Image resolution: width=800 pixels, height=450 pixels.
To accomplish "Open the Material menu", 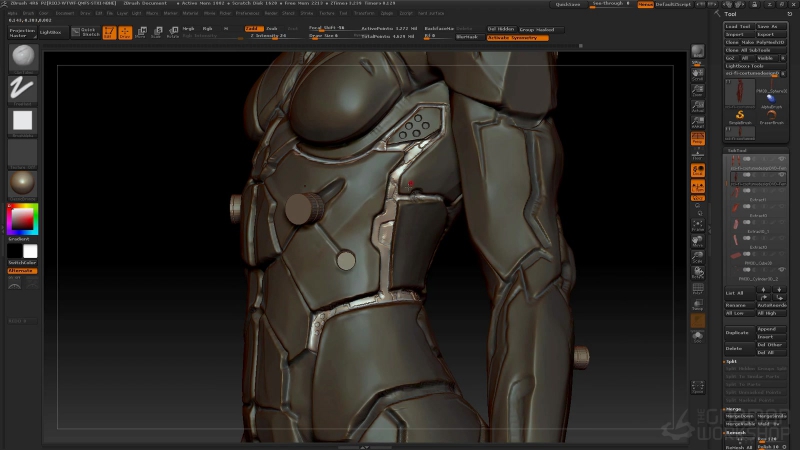I will coord(190,13).
